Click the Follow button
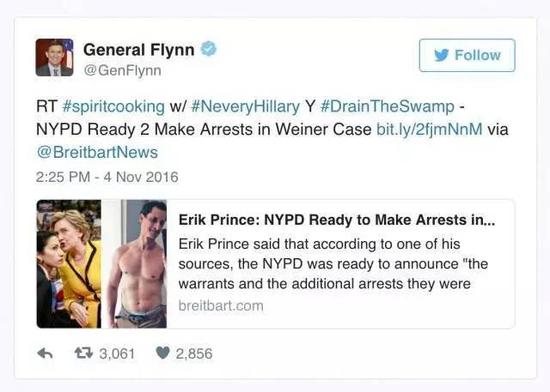The width and height of the screenshot is (550, 392). pos(467,55)
